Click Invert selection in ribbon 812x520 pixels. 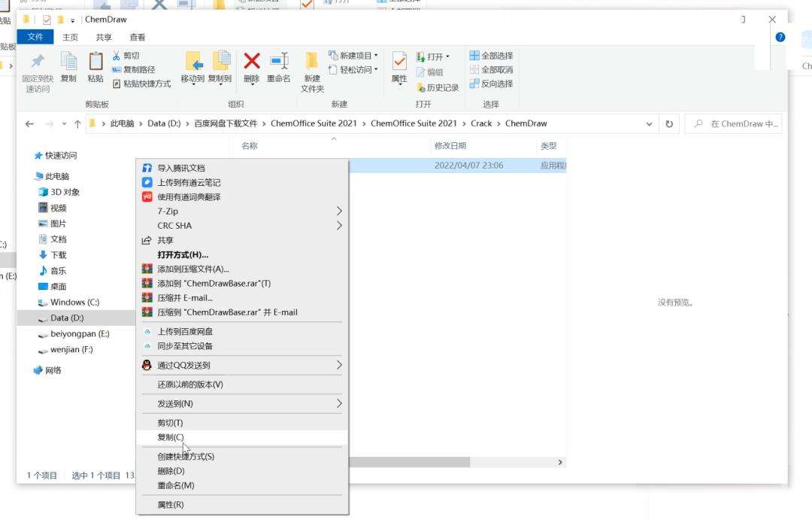(492, 84)
